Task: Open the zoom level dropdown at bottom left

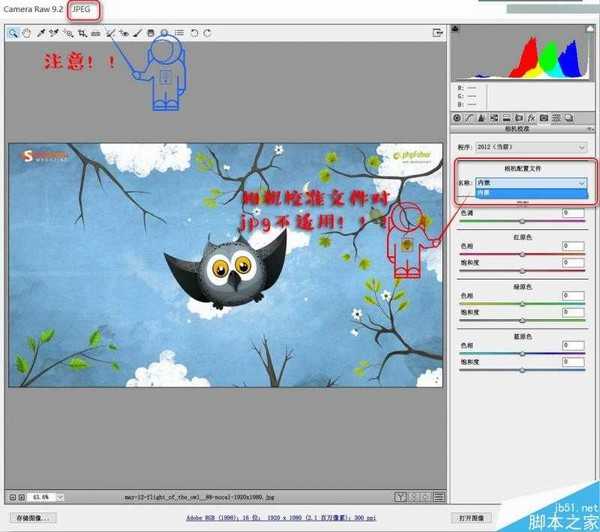Action: point(46,496)
